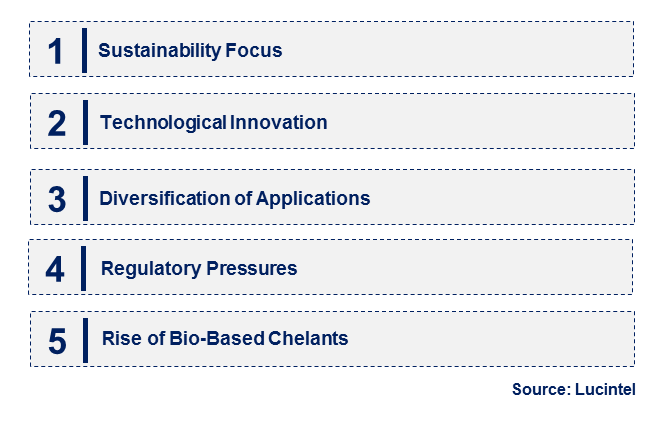Click the vertical bar beside number 1
This screenshot has height=421, width=662.
(x=84, y=51)
